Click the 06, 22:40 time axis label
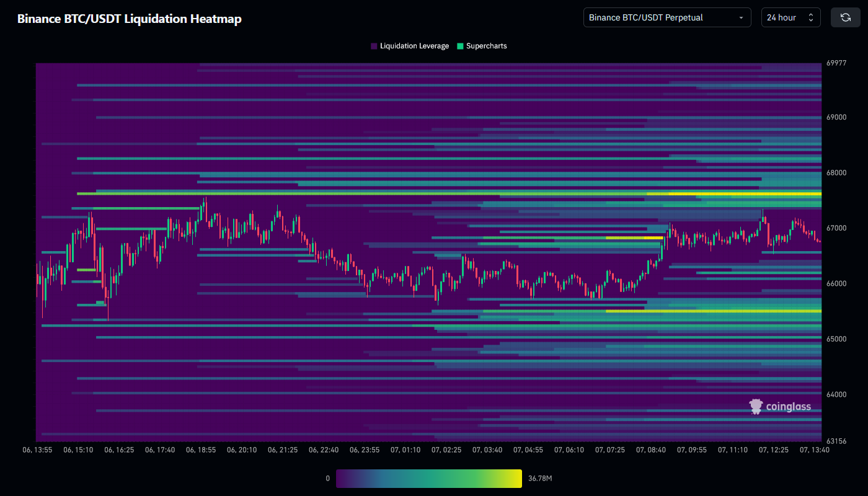Image resolution: width=868 pixels, height=496 pixels. coord(324,450)
